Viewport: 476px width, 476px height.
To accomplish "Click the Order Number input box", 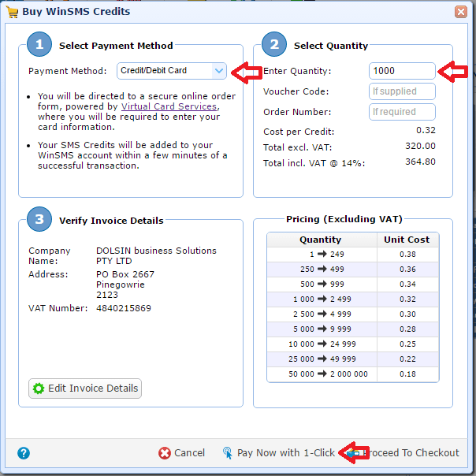I will 402,112.
